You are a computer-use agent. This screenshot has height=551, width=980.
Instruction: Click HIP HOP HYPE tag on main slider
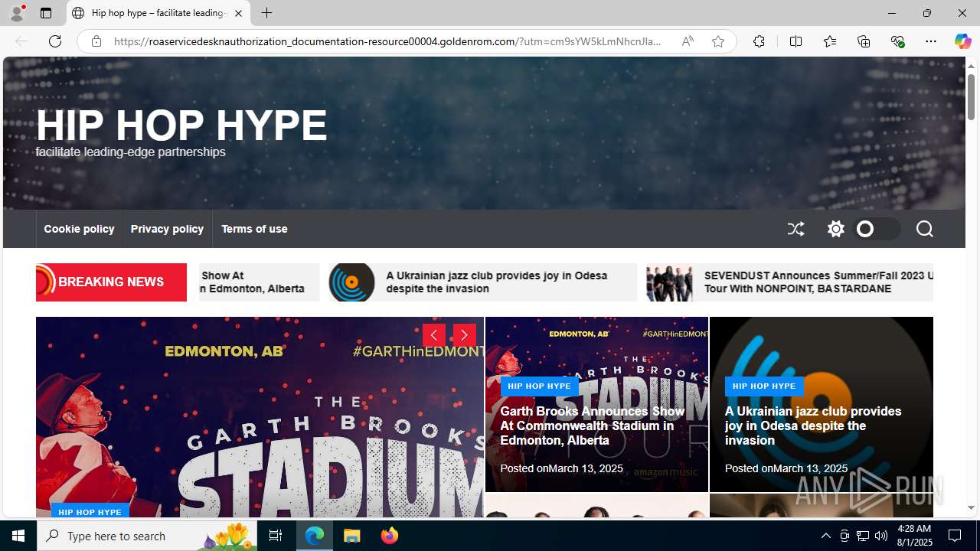coord(90,511)
